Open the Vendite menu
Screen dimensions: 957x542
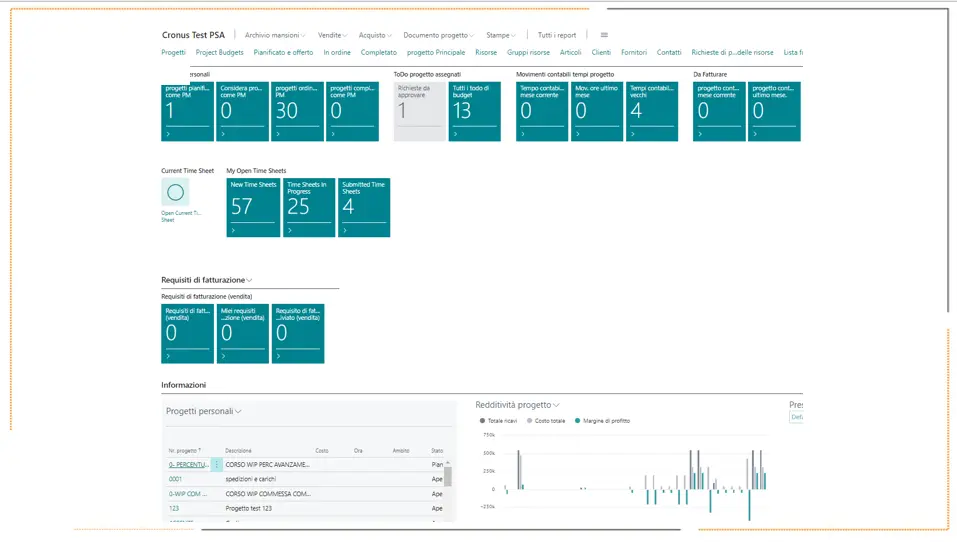coord(332,35)
